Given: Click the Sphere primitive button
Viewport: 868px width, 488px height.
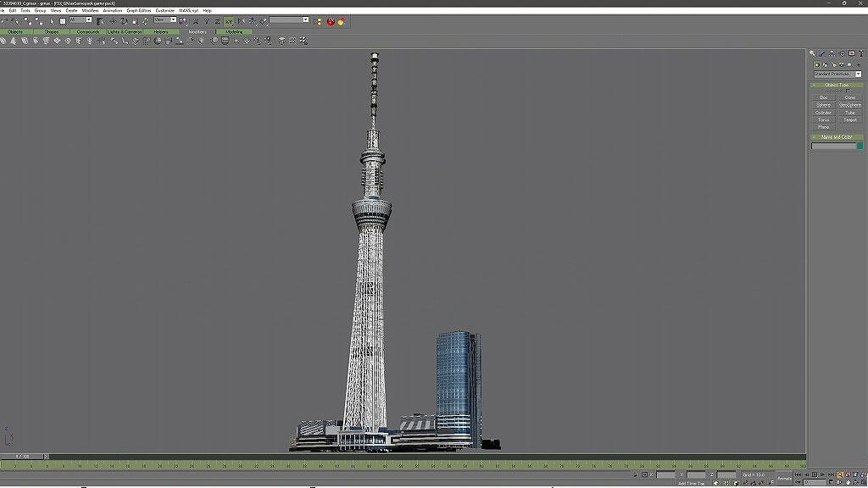Looking at the screenshot, I should (x=824, y=105).
